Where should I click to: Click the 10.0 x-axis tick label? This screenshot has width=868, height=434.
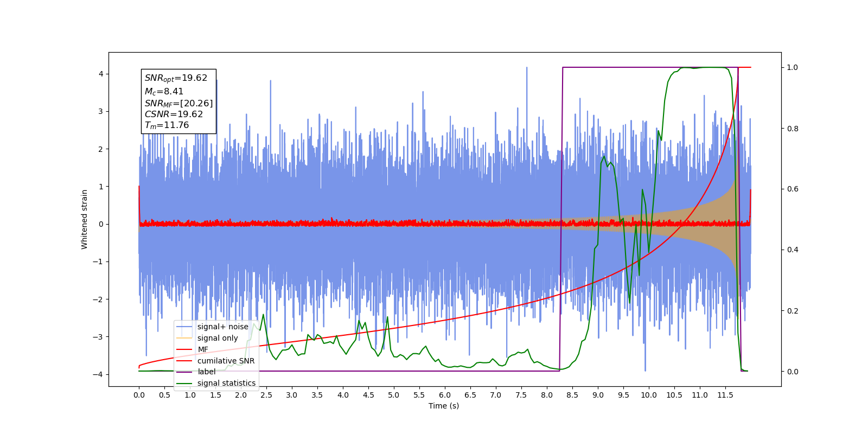tap(649, 395)
